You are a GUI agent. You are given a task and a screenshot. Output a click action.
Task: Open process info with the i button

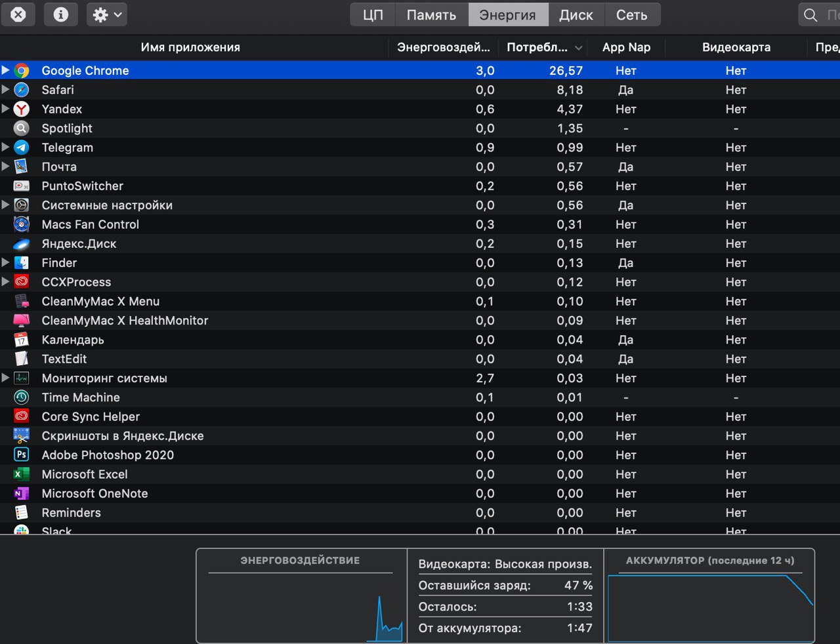60,14
